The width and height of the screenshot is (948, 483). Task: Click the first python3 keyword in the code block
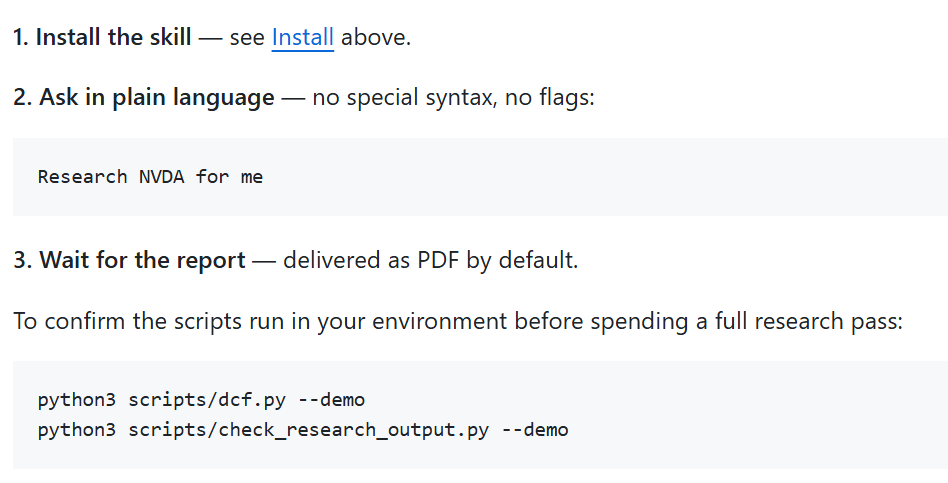coord(76,400)
